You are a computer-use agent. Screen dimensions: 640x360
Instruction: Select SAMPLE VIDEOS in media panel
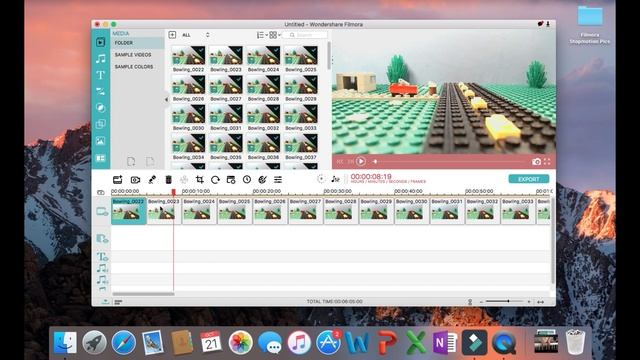click(x=133, y=55)
